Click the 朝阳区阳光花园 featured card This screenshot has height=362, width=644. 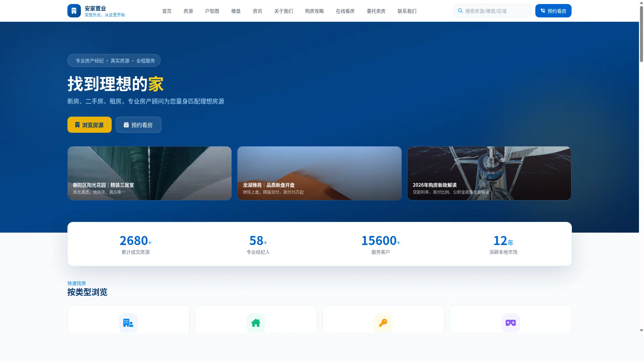point(149,173)
